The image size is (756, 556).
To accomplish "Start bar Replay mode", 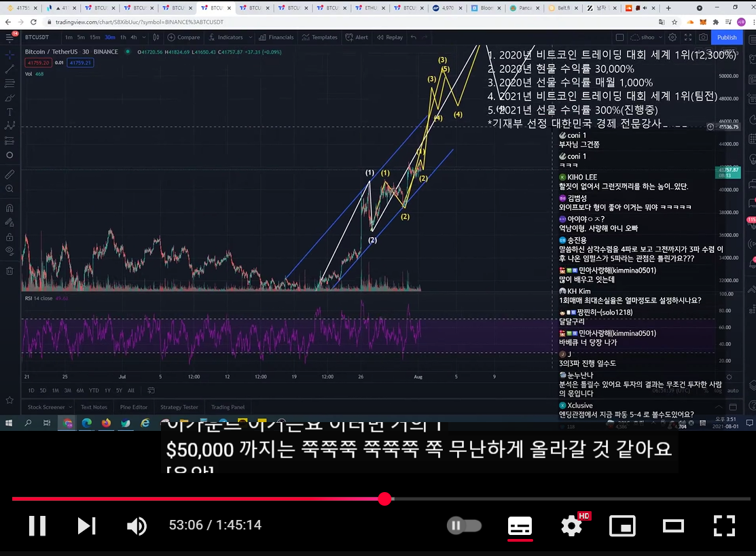I will (x=390, y=37).
